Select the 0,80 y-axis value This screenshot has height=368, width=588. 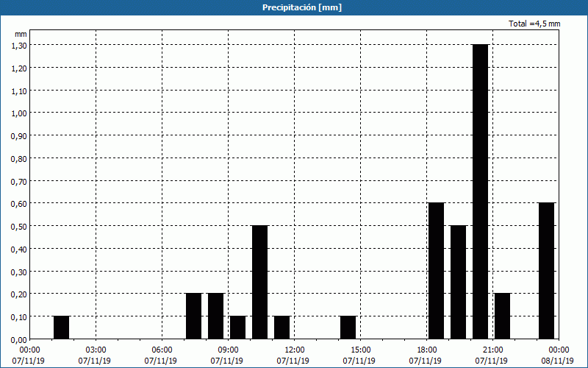[19, 158]
